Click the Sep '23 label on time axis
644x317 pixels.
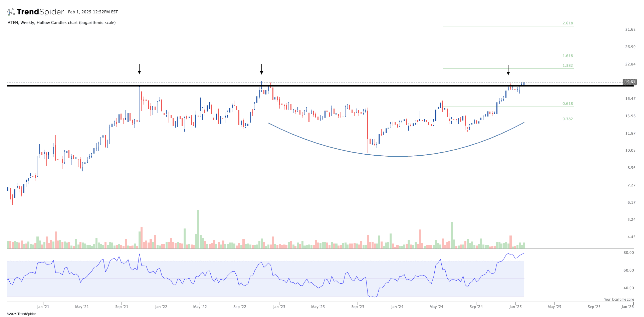tap(358, 307)
